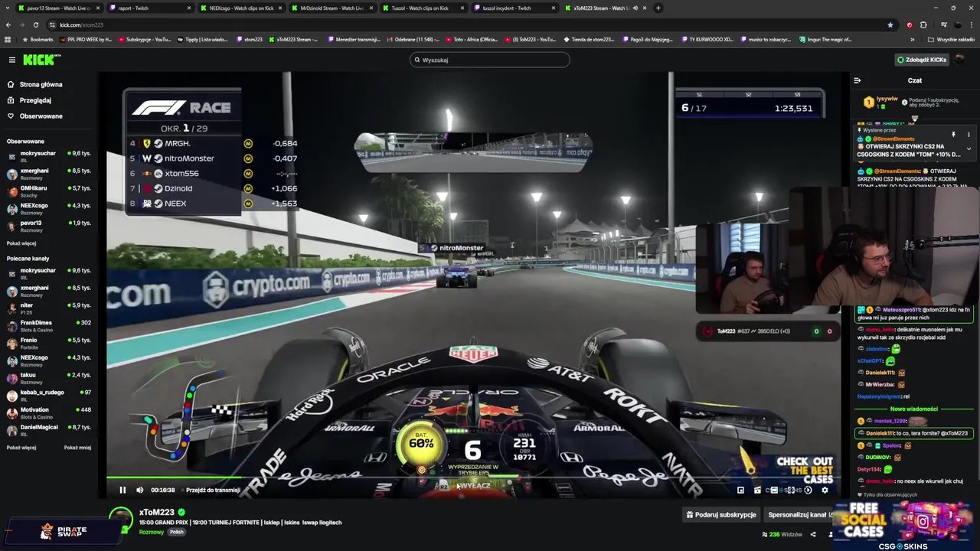The image size is (980, 551).
Task: Show more followed channels Pokaż więcej
Action: coord(21,243)
